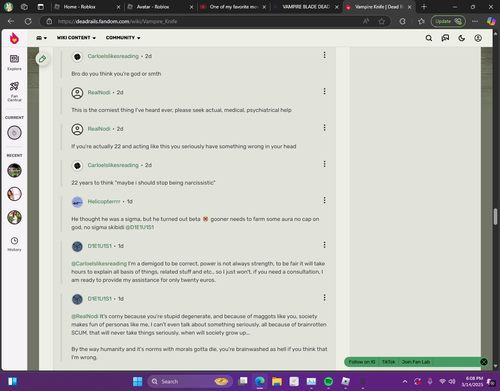Open browser extensions icon
The image size is (500, 391).
click(402, 21)
